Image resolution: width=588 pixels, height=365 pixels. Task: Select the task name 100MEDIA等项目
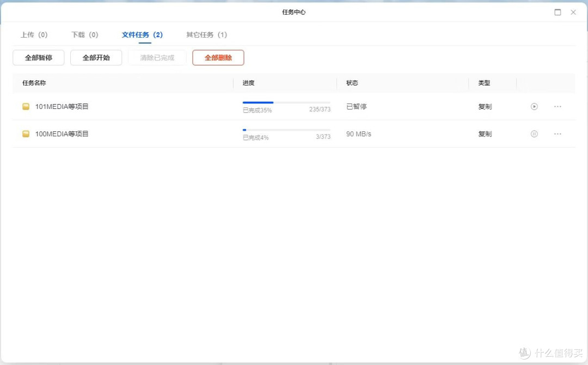pos(62,134)
